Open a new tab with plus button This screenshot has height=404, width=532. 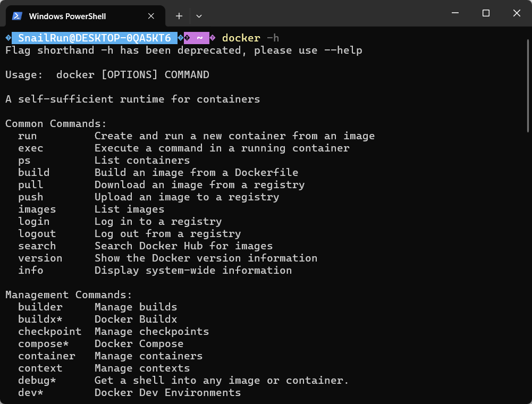click(x=179, y=16)
